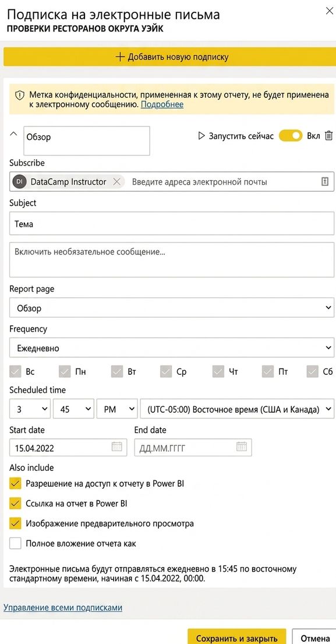Open the Report page dropdown
Screen dimensions: 336x644
coord(171,308)
